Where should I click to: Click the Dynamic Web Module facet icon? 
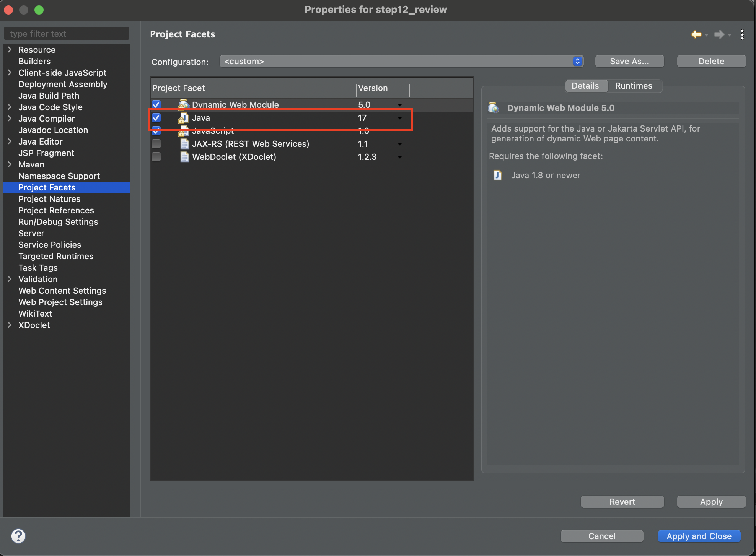(184, 104)
